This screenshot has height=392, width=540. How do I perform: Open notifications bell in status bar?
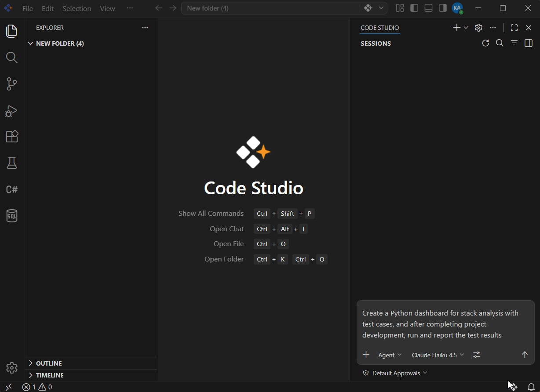(x=531, y=387)
